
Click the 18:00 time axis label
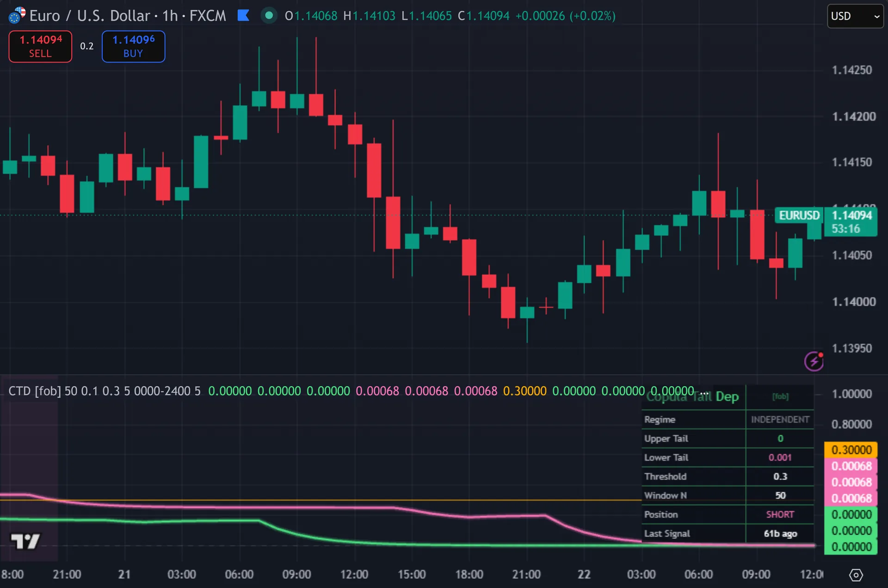click(x=469, y=575)
